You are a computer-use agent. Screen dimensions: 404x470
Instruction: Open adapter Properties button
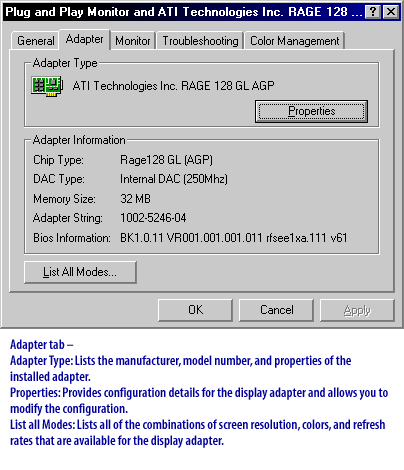tap(311, 111)
